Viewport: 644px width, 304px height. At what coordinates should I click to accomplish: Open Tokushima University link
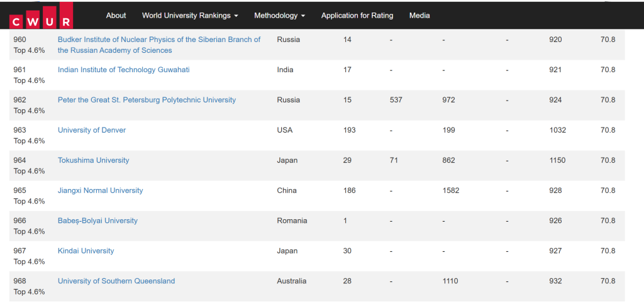[93, 160]
